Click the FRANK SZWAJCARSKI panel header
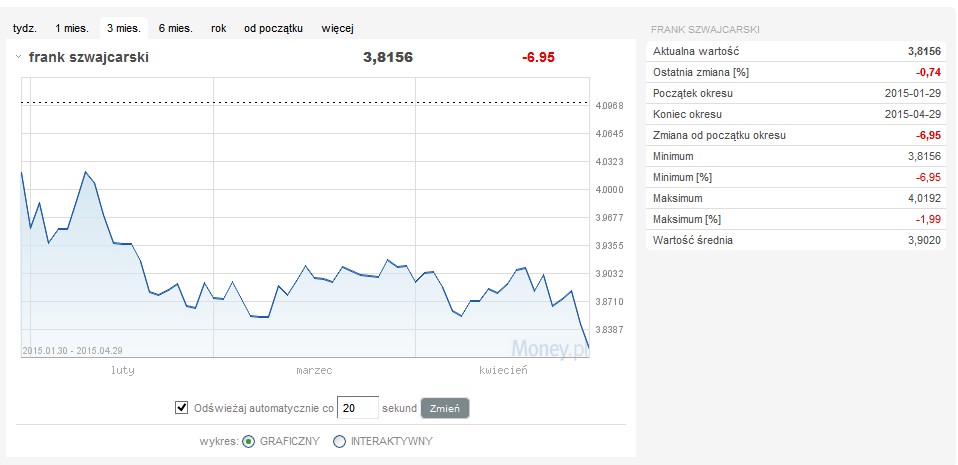Image resolution: width=958 pixels, height=465 pixels. point(703,30)
